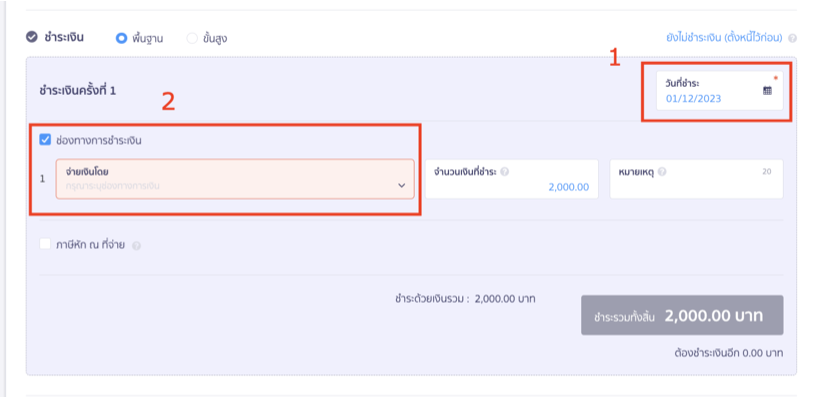Click the ชำระด้วยเงินรวม total text
The image size is (817, 397).
point(465,299)
